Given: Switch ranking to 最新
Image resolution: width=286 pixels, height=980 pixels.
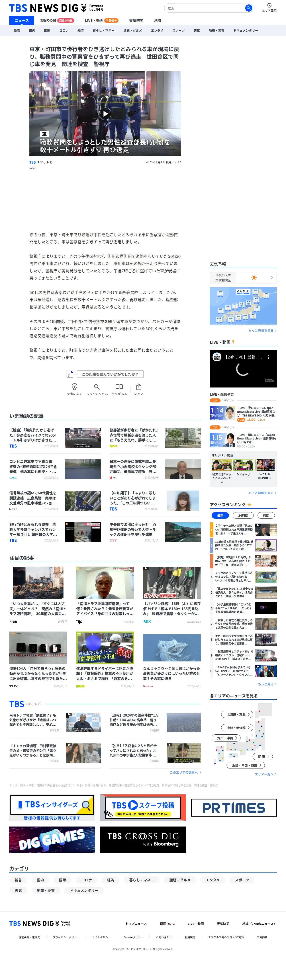Looking at the screenshot, I should click(220, 516).
